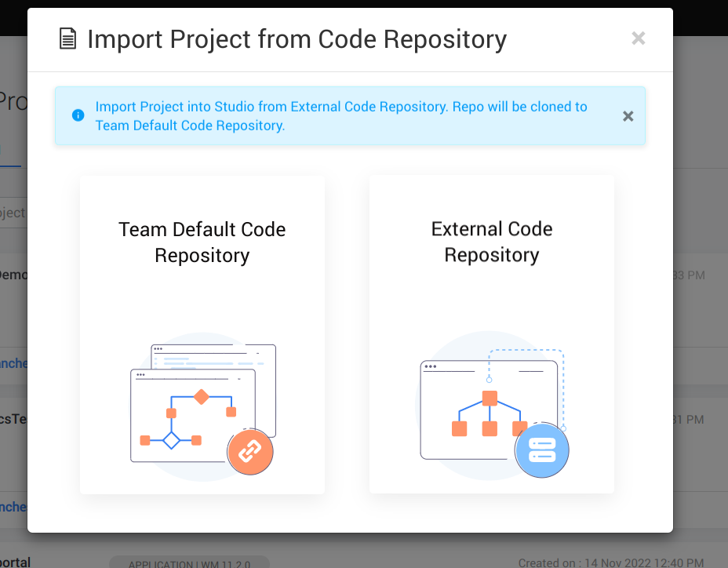Click the APPLICATION WM 11.2.0 badge
728x568 pixels.
(188, 562)
